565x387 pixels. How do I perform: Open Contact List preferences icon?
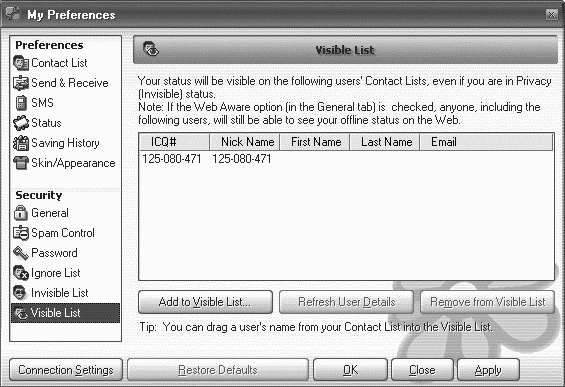coord(21,63)
